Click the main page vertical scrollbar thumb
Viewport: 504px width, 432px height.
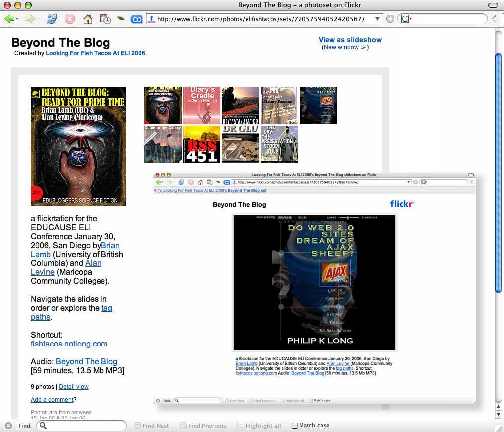coord(499,173)
